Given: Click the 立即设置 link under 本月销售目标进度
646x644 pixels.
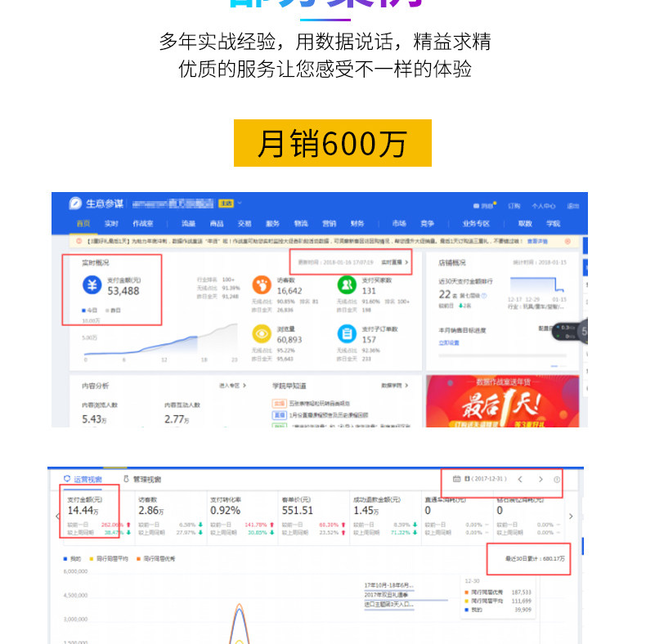Looking at the screenshot, I should 449,343.
